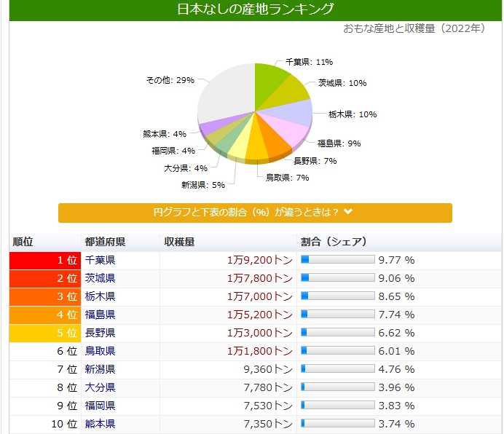The image size is (504, 434).
Task: Open the 大分県 ranking entry
Action: click(100, 387)
